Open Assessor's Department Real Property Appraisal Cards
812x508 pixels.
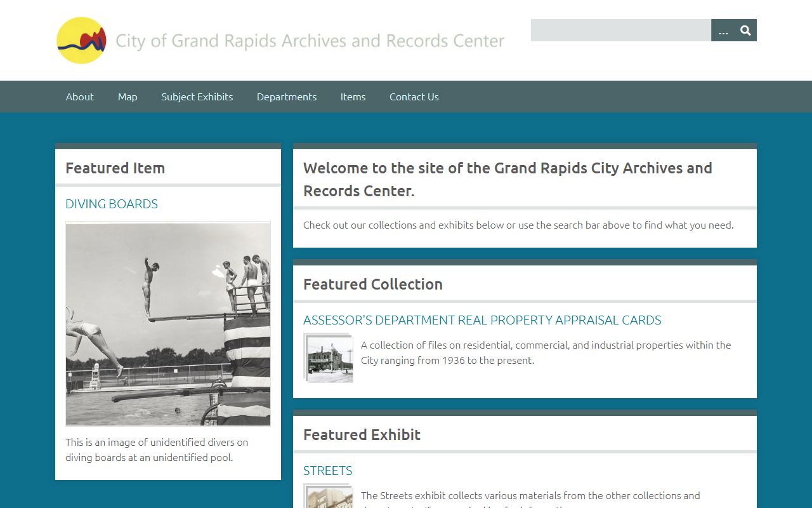[x=482, y=320]
